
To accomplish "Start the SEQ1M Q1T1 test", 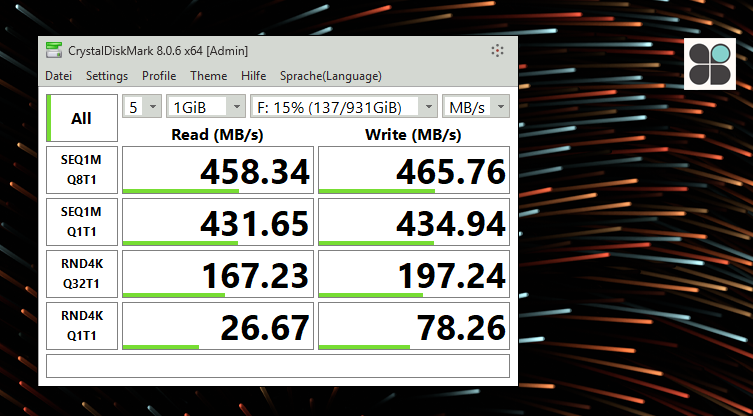I will (x=82, y=222).
